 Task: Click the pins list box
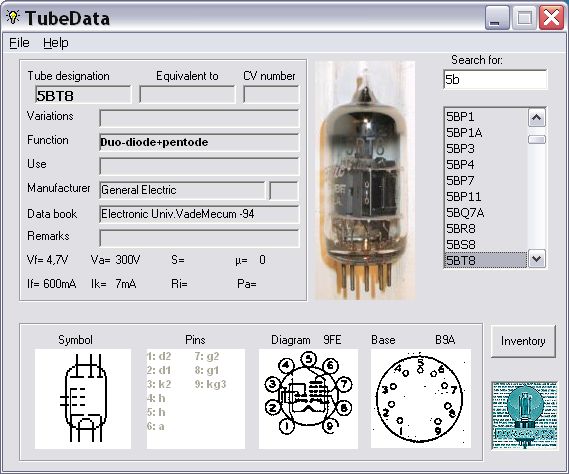[x=196, y=399]
